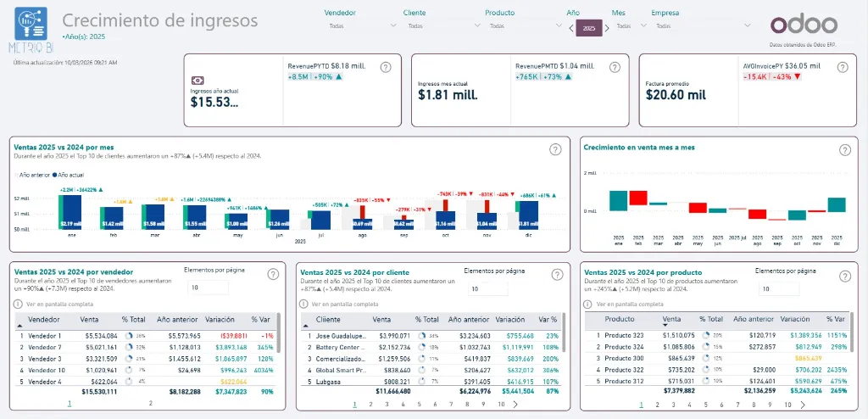Viewport: 868px width, 419px height.
Task: Open help icon for Crecimiento en venta mes a mes
Action: point(845,149)
